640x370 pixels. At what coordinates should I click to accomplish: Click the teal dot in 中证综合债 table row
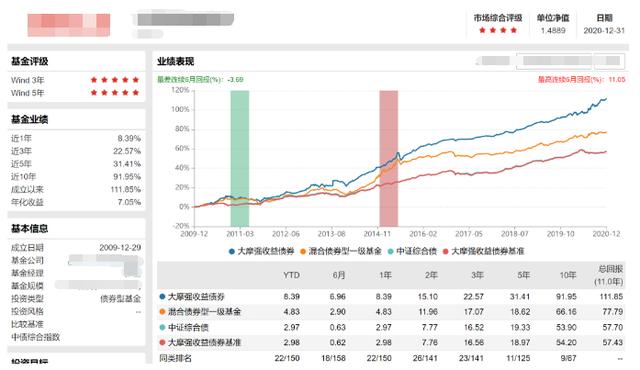162,327
